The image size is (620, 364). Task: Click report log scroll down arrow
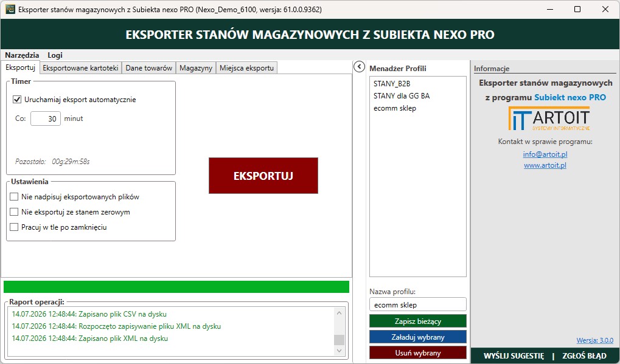(339, 350)
